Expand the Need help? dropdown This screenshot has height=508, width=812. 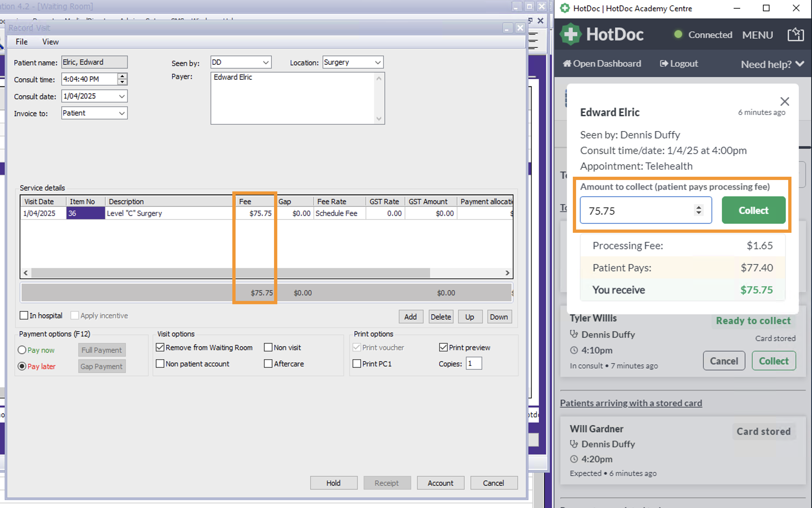(772, 64)
